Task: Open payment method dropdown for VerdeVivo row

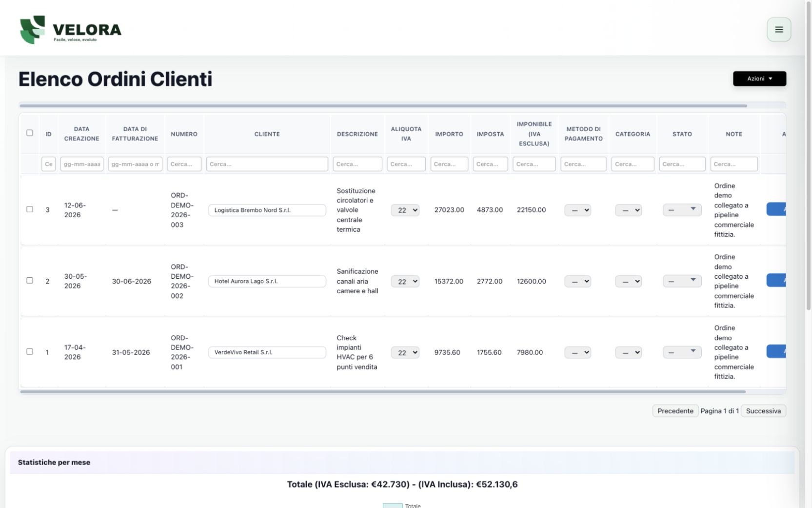Action: (x=578, y=352)
